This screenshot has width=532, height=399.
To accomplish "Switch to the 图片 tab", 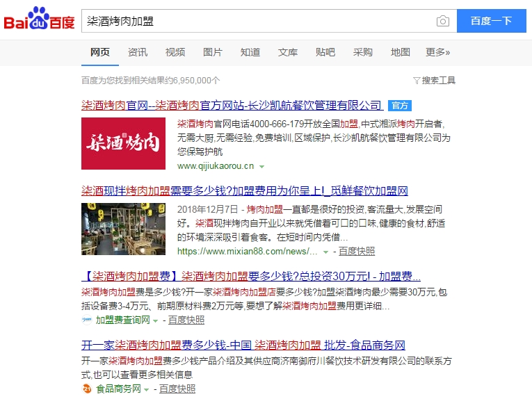I will click(213, 52).
